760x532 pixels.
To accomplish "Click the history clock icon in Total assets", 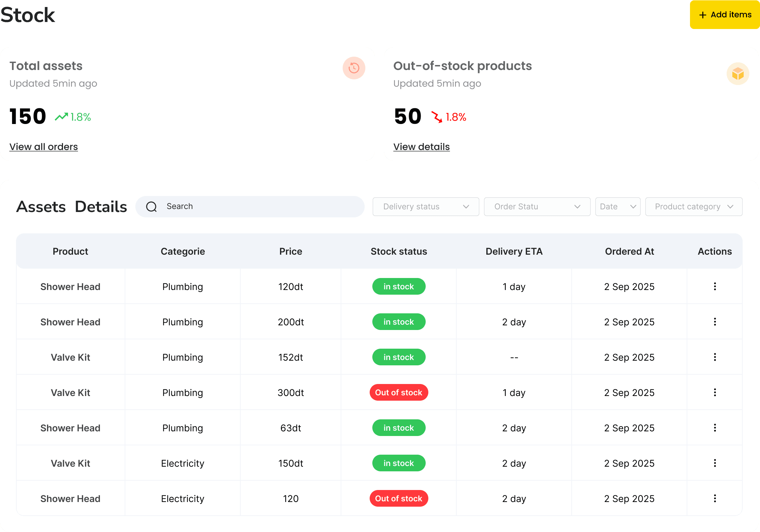I will pyautogui.click(x=354, y=68).
